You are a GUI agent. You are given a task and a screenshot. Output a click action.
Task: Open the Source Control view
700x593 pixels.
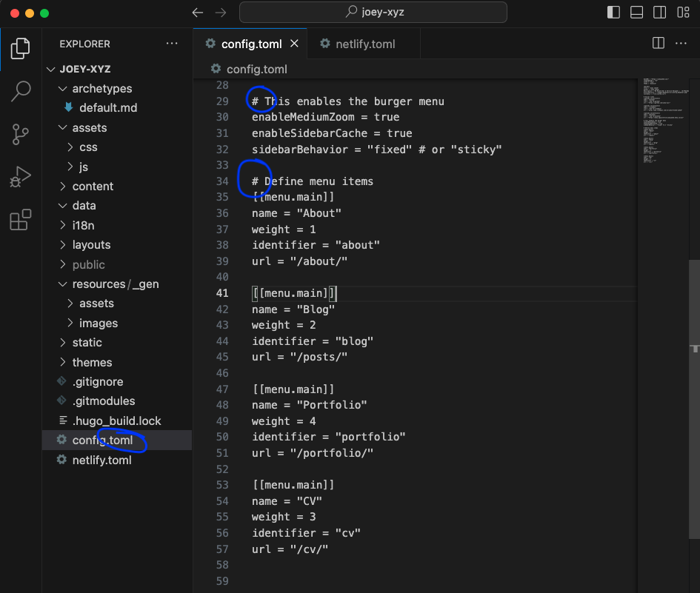pyautogui.click(x=21, y=135)
